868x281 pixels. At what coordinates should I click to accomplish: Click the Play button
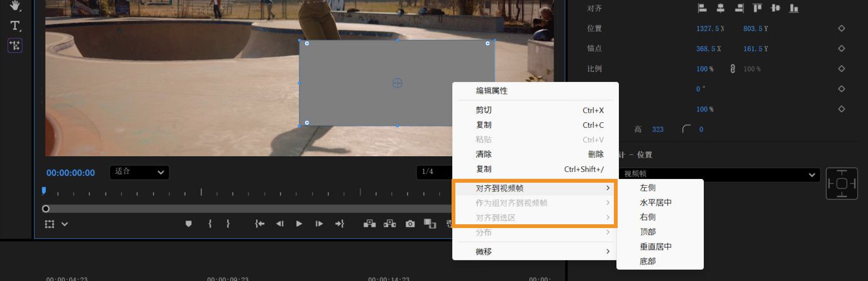(x=299, y=224)
